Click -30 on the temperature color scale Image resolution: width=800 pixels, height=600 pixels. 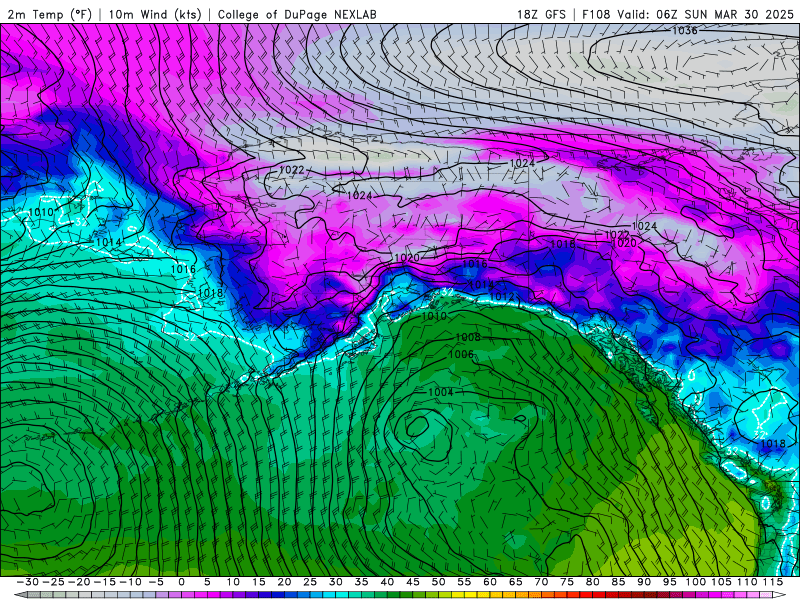pos(28,582)
